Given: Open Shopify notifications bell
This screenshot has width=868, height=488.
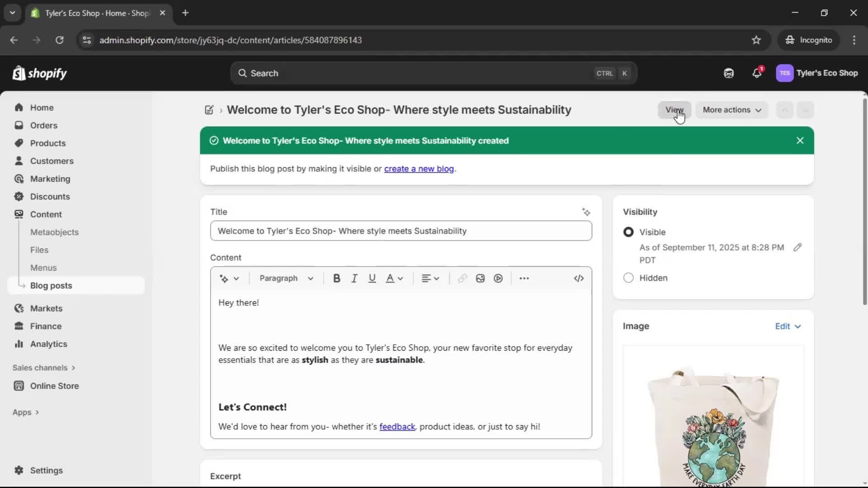Looking at the screenshot, I should point(757,73).
